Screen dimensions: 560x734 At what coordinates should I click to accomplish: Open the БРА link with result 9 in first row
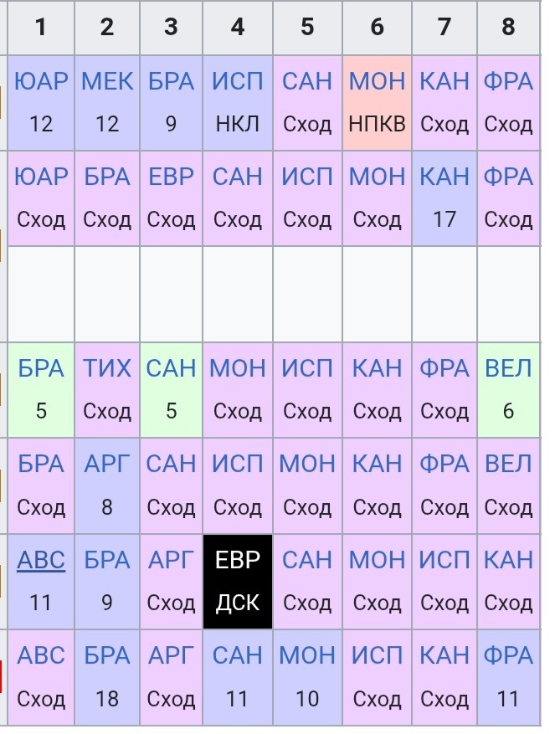click(x=171, y=81)
